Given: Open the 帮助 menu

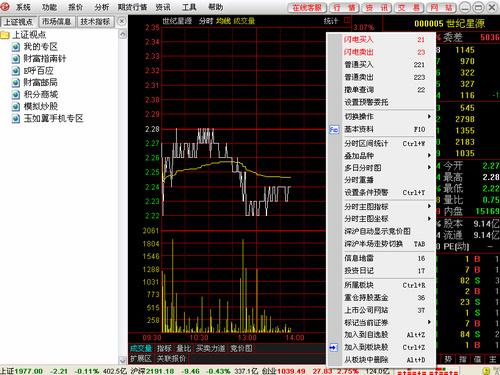Looking at the screenshot, I should (215, 7).
